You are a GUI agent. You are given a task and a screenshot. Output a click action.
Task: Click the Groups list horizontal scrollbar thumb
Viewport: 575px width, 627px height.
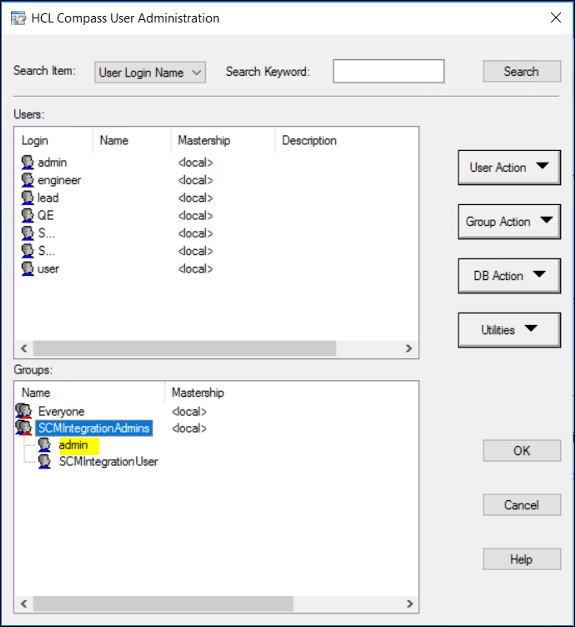tap(163, 603)
